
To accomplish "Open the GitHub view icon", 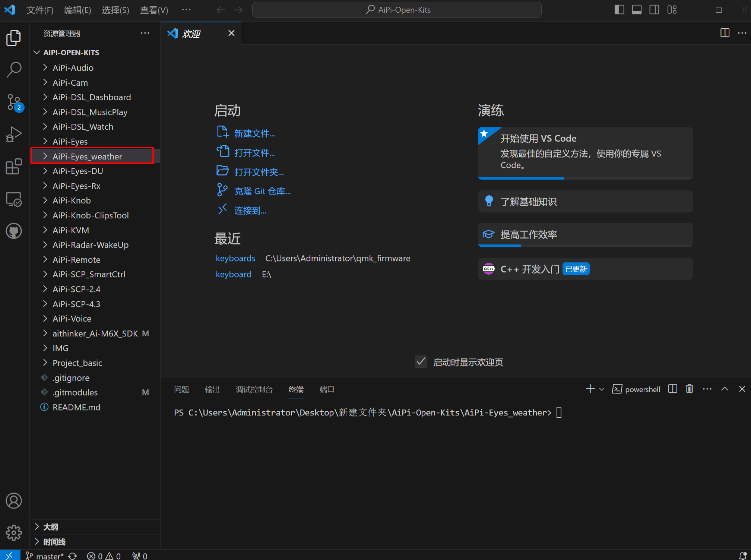I will [x=14, y=231].
